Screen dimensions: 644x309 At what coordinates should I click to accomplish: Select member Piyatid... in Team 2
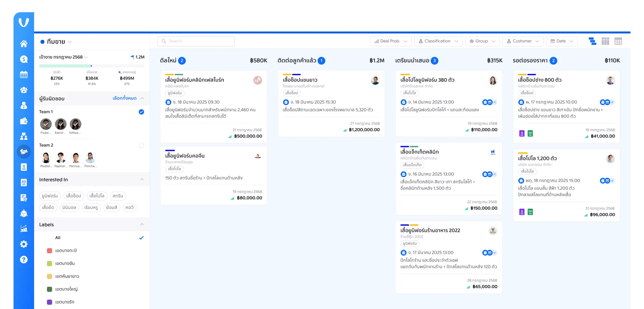[46, 158]
